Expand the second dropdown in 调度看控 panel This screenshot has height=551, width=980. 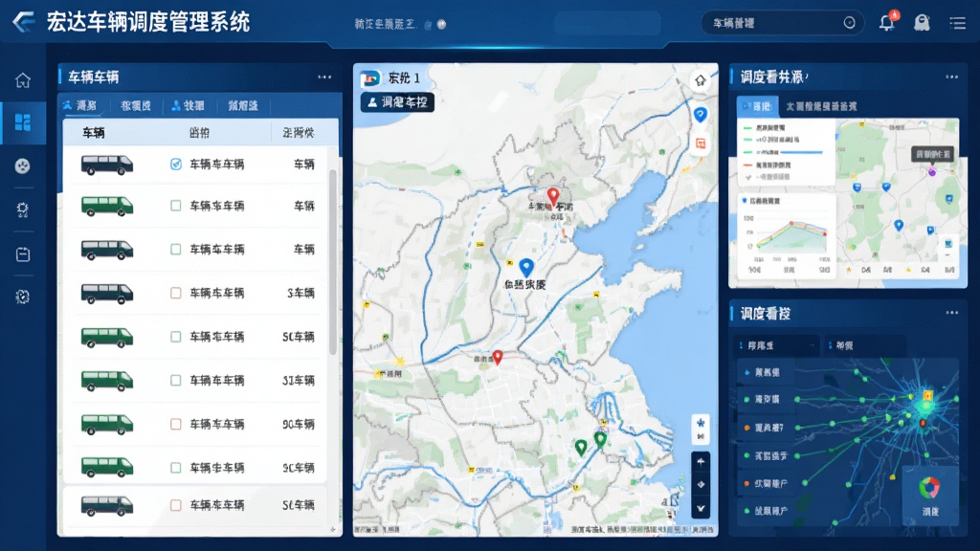(865, 345)
